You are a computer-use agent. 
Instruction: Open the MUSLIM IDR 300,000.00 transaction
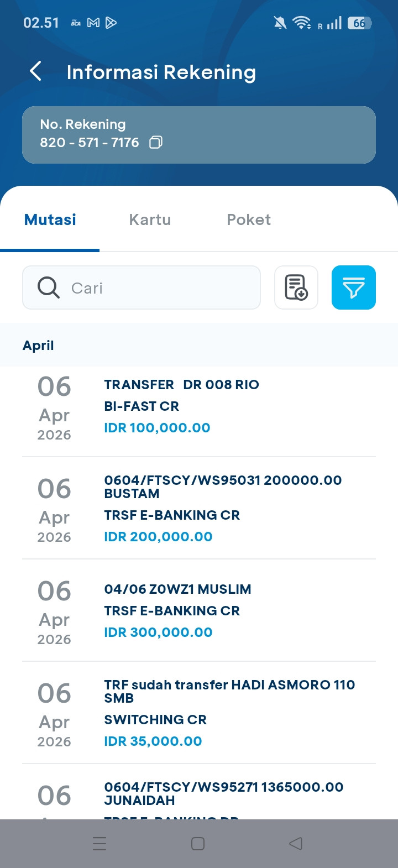pyautogui.click(x=199, y=610)
